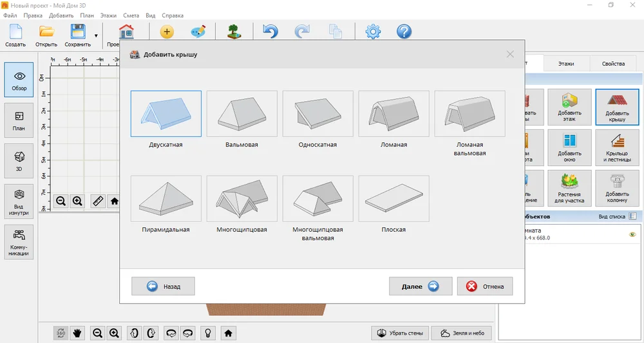Toggle the Вид списка list view
Image resolution: width=644 pixels, height=343 pixels.
[618, 216]
